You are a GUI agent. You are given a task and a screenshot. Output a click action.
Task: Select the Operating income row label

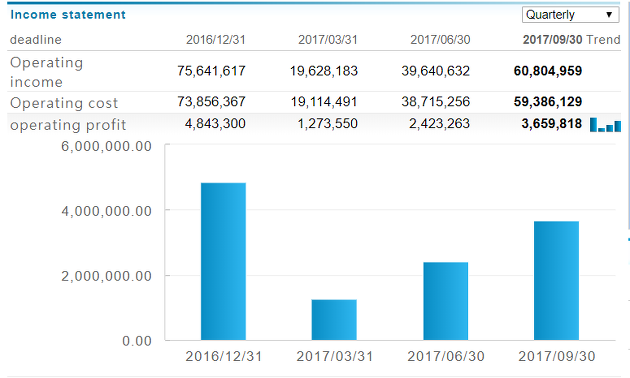pyautogui.click(x=47, y=72)
